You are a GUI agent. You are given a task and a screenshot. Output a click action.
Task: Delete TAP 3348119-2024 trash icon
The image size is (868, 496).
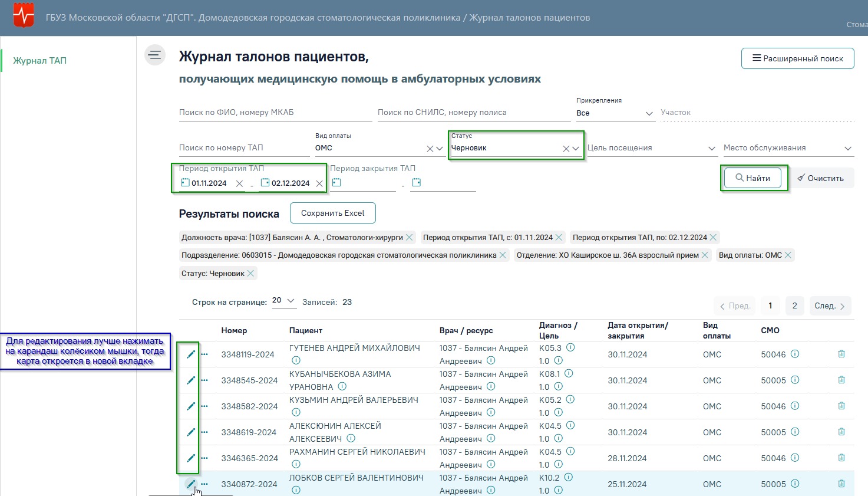coord(841,354)
